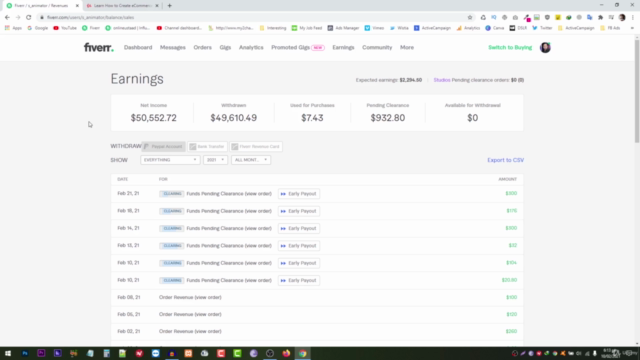Open Windows Start menu
Screen dimensions: 640x360
tap(8, 353)
